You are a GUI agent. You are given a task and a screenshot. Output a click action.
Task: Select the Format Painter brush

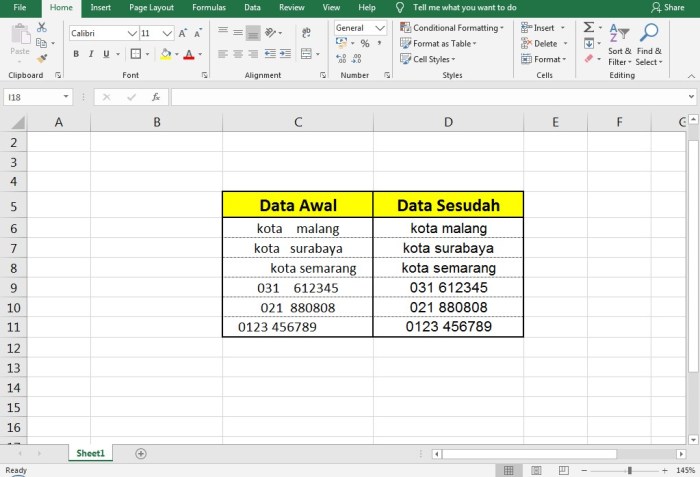click(41, 57)
